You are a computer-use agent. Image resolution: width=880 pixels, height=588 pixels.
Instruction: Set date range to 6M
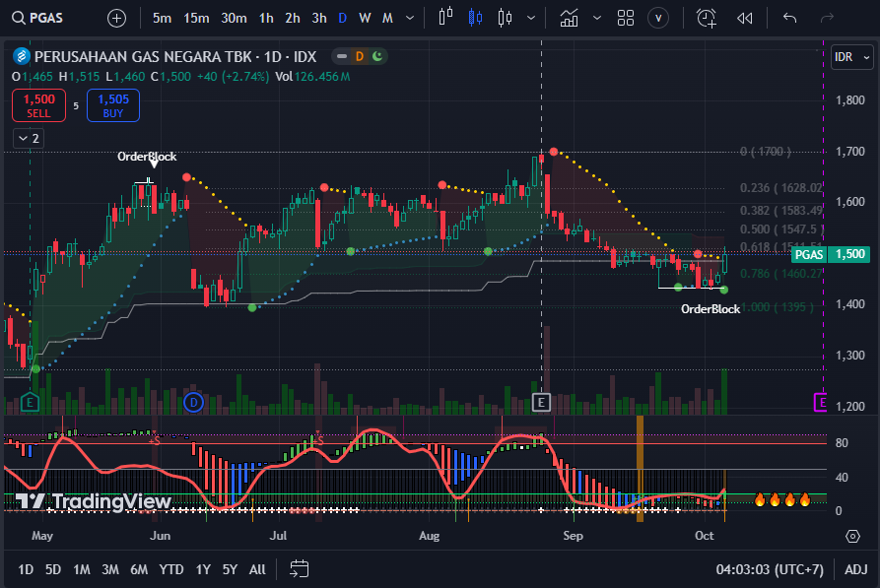(x=139, y=569)
